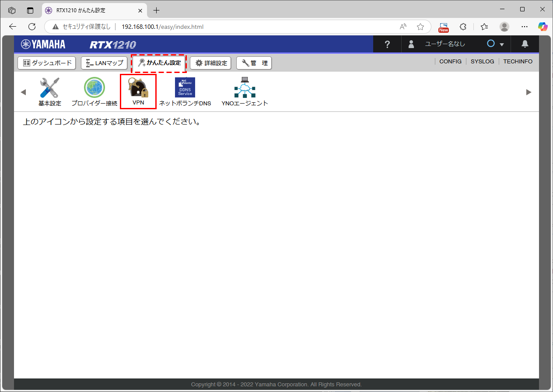The image size is (553, 392).
Task: Click the blue status circle indicator
Action: [491, 44]
